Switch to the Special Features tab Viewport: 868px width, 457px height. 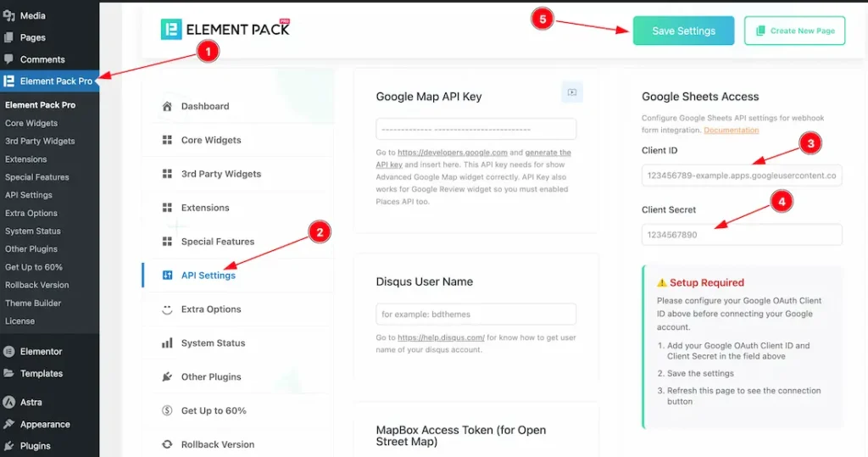[217, 242]
